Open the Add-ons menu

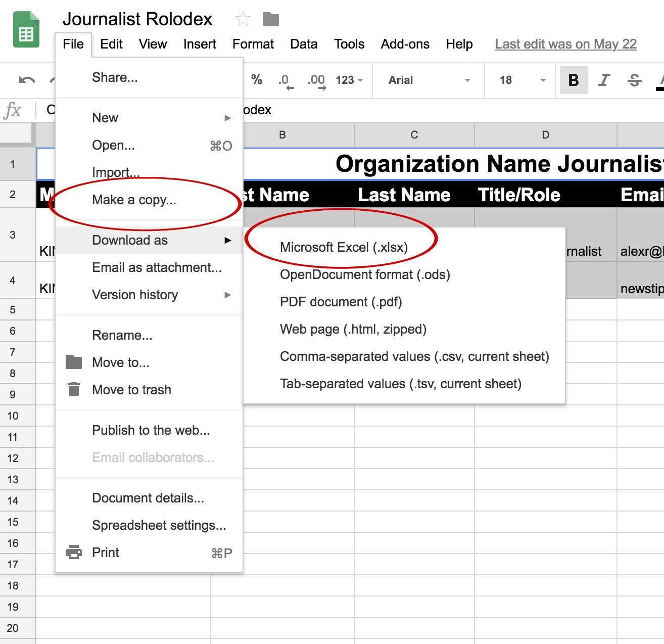pyautogui.click(x=405, y=44)
